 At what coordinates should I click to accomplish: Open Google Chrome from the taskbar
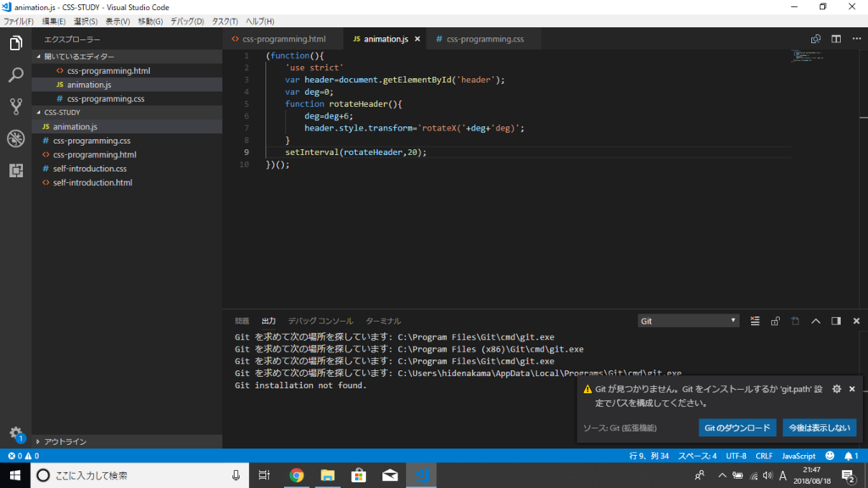(x=297, y=475)
